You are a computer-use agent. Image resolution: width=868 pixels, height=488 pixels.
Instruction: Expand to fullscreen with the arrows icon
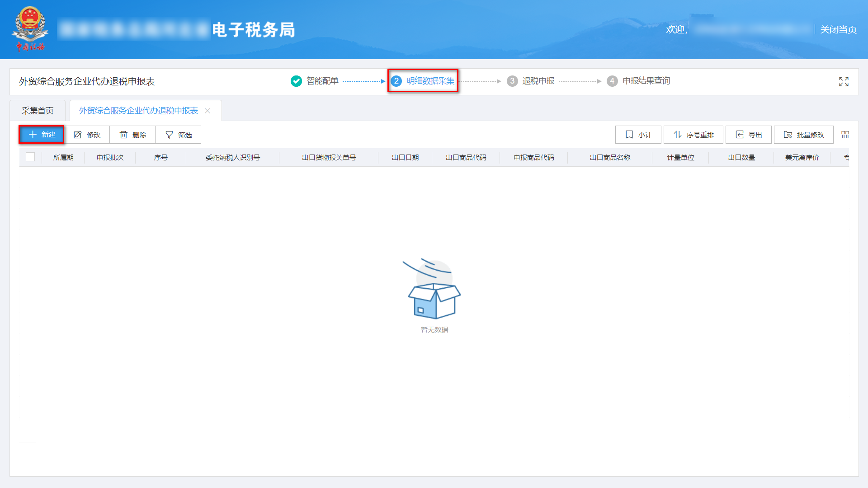point(844,82)
